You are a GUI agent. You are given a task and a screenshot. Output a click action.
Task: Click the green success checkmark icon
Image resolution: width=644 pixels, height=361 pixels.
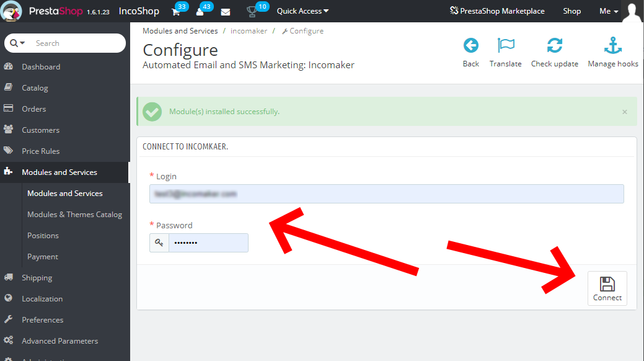pos(152,112)
